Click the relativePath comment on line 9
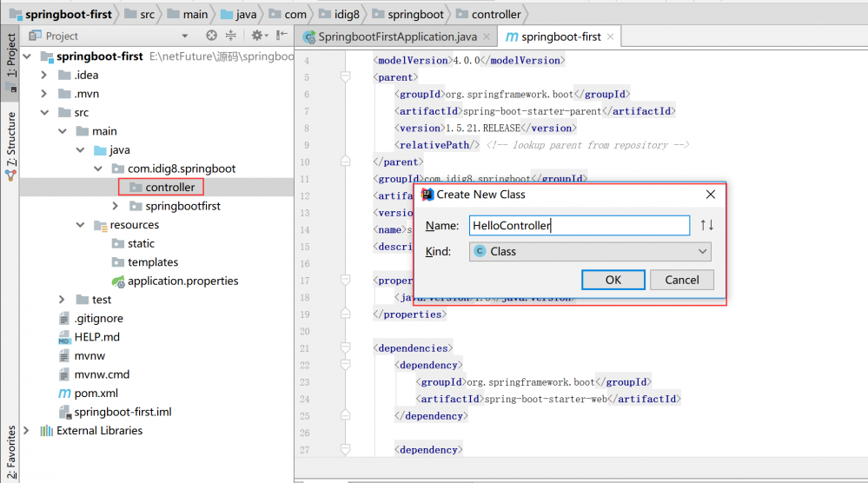 point(587,145)
